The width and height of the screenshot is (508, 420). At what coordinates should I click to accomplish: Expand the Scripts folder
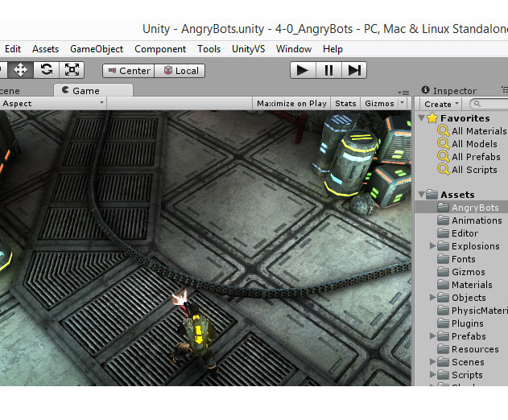432,374
